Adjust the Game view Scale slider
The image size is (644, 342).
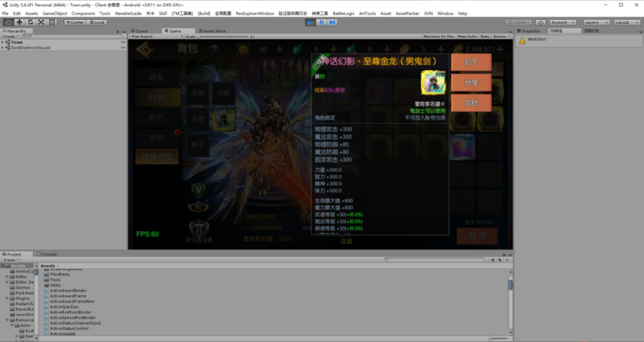click(199, 37)
